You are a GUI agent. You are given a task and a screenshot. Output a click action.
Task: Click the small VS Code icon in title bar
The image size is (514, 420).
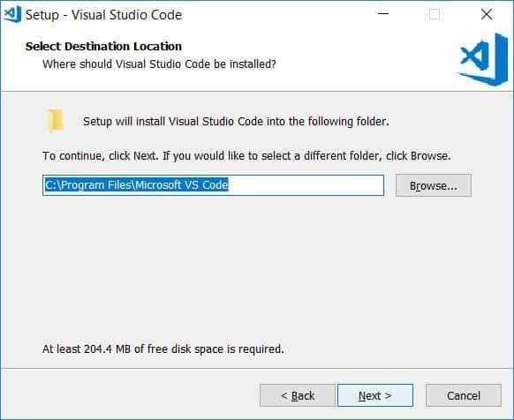[x=12, y=14]
